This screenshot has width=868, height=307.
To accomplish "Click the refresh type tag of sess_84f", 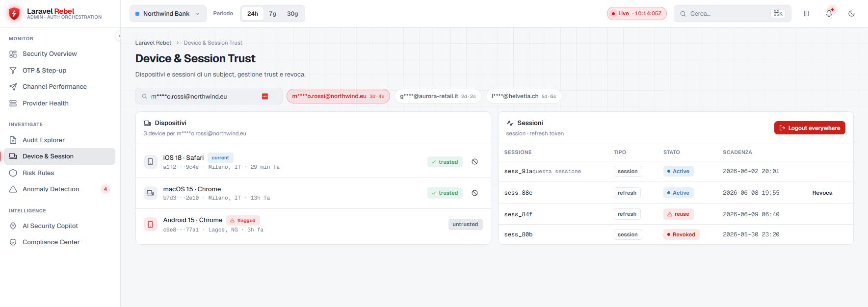I will [x=627, y=214].
